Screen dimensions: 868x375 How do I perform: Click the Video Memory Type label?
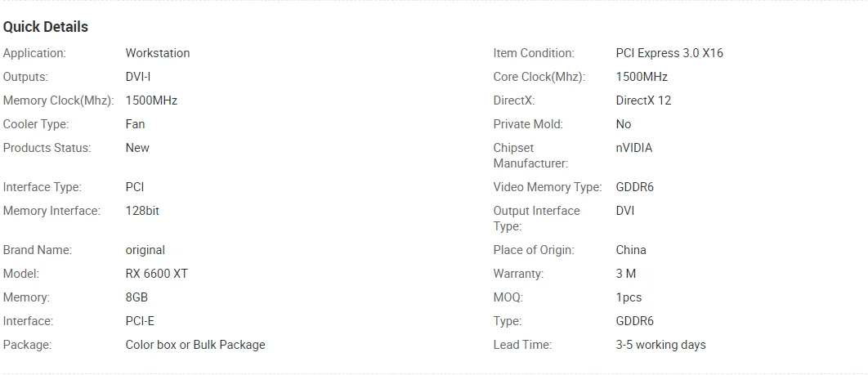tap(547, 187)
